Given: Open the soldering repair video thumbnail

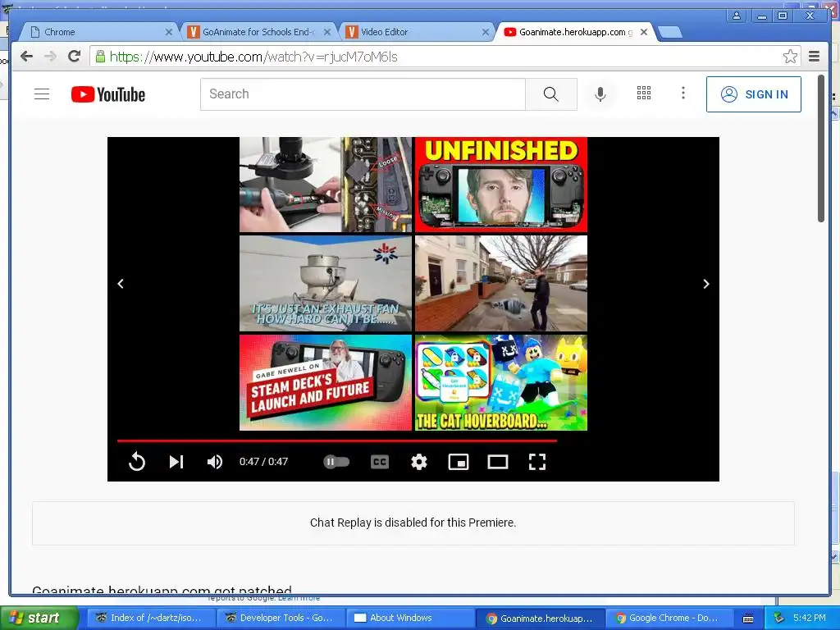Looking at the screenshot, I should pos(326,185).
